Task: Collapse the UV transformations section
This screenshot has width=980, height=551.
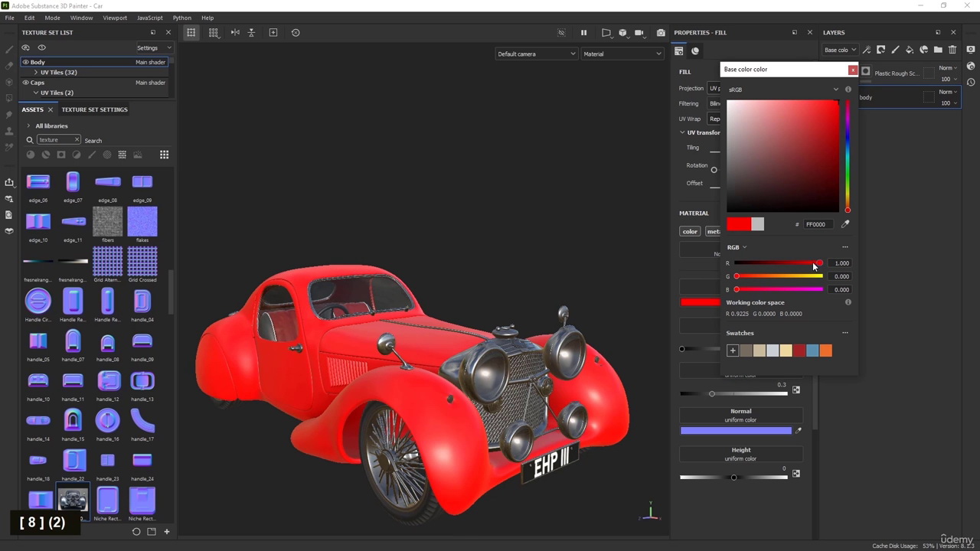Action: coord(682,132)
